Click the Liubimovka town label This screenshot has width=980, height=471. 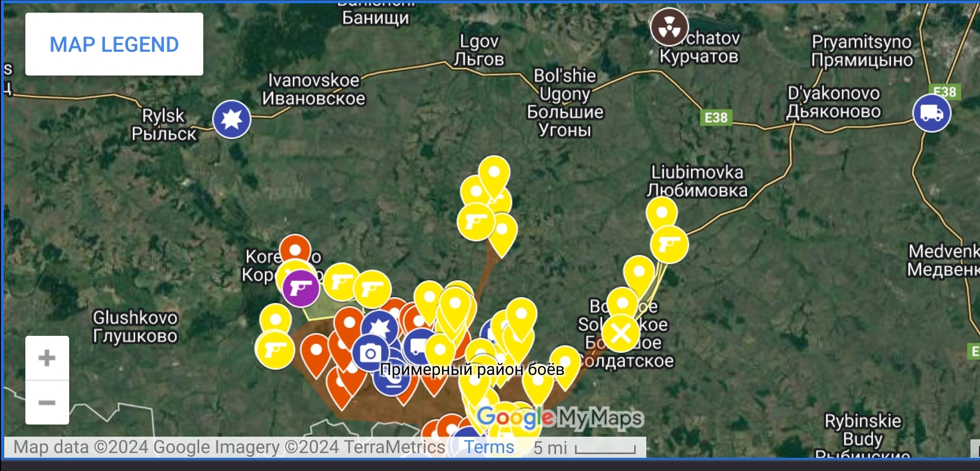697,181
